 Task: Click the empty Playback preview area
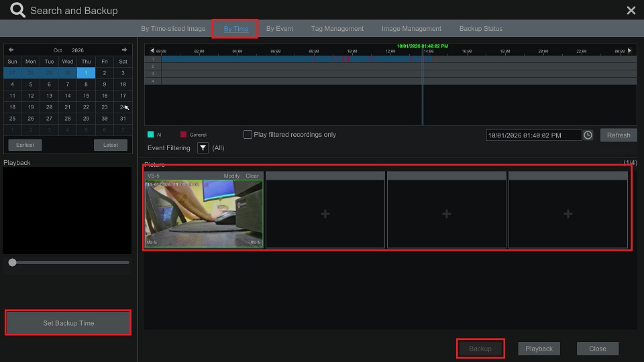[x=67, y=210]
